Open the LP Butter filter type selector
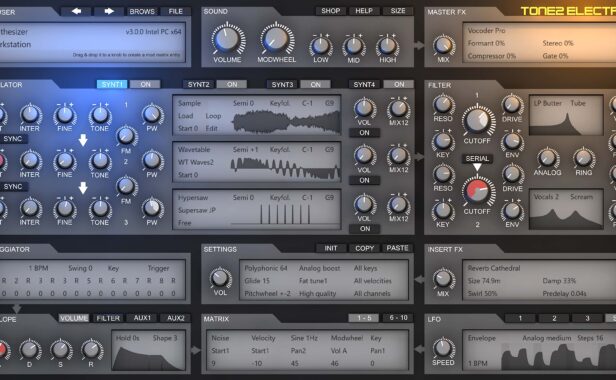616x380 pixels. [548, 103]
